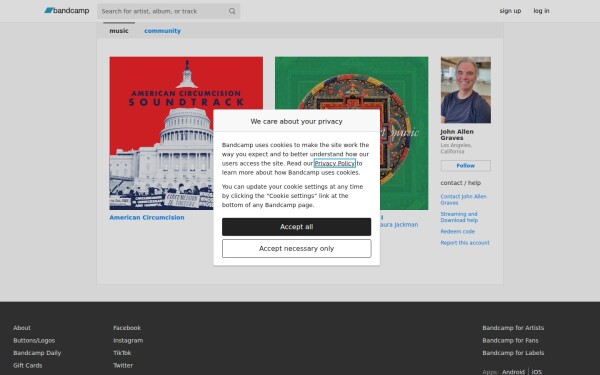
Task: Open the Gift Cards footer link
Action: click(28, 365)
